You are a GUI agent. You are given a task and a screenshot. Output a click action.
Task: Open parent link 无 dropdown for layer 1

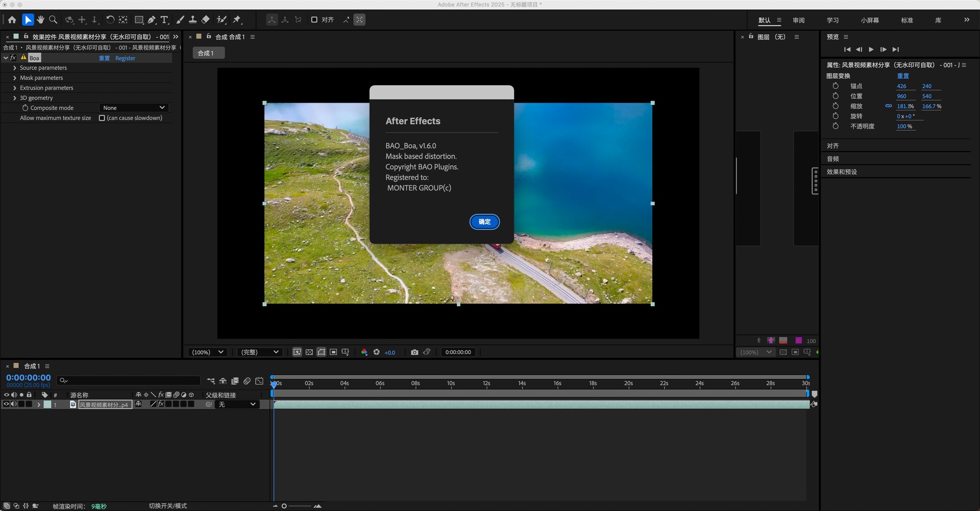pos(237,404)
